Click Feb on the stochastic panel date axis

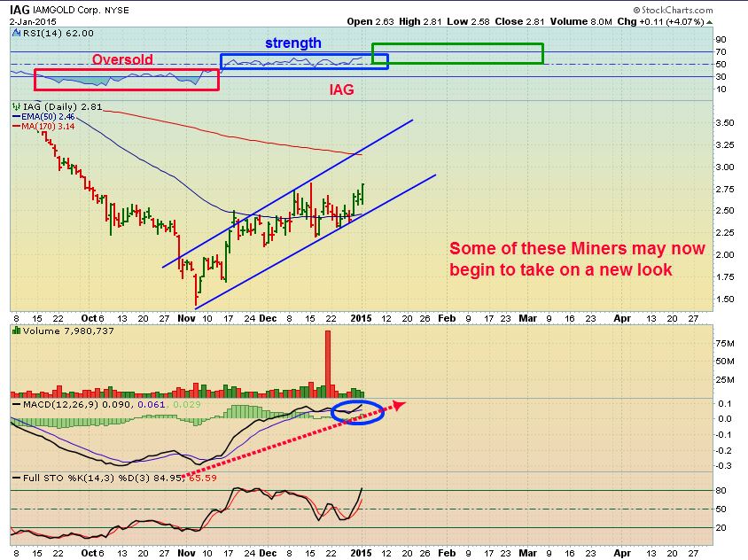[447, 553]
